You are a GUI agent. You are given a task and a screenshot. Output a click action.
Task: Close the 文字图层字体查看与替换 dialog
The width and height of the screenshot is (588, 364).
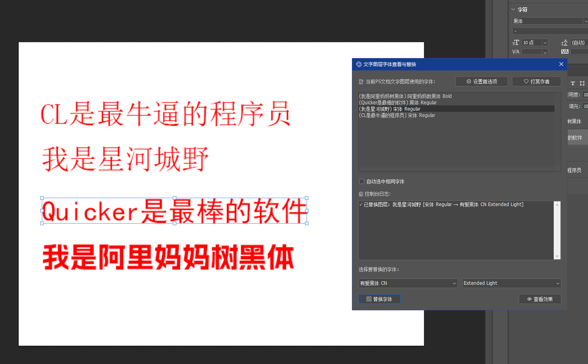pos(561,64)
